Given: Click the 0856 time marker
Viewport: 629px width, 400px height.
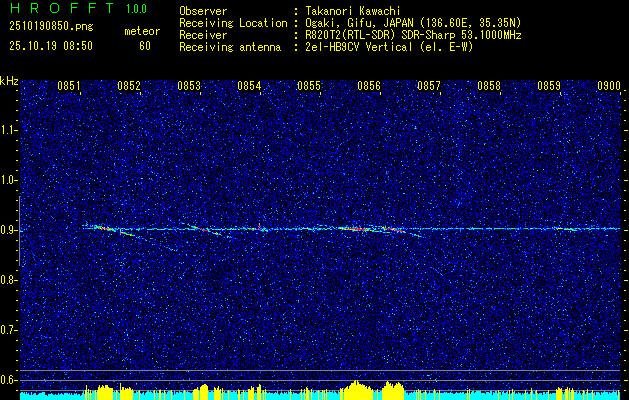Looking at the screenshot, I should (x=369, y=86).
